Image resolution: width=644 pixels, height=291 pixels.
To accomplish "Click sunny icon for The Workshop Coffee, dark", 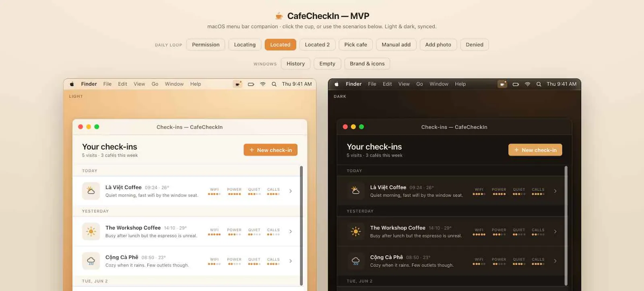I will (356, 232).
